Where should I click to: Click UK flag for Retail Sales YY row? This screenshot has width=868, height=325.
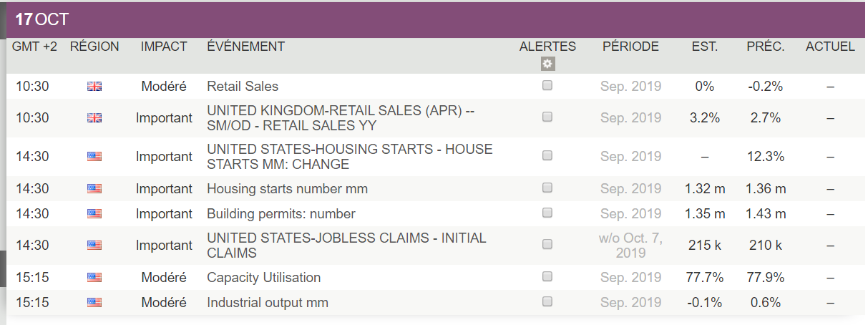tap(94, 118)
